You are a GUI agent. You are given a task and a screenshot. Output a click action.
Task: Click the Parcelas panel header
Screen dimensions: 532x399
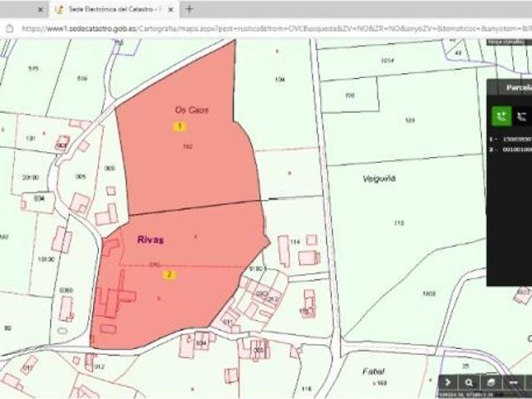(510, 87)
